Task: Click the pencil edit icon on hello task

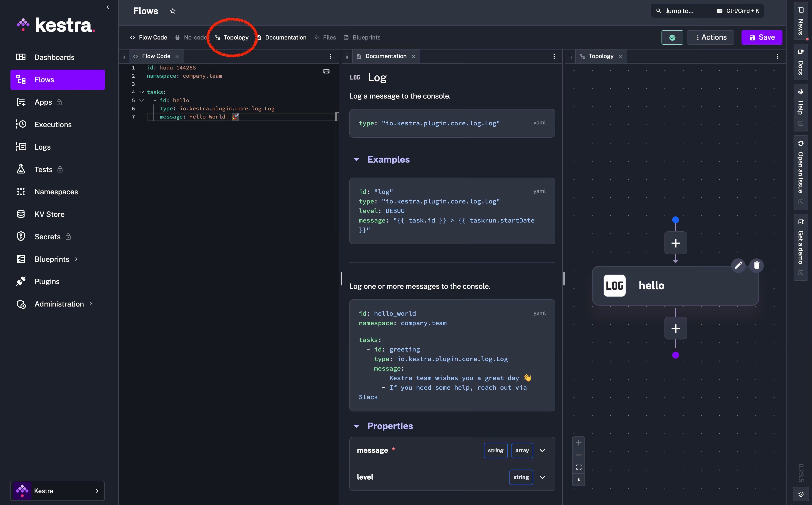Action: (x=738, y=265)
